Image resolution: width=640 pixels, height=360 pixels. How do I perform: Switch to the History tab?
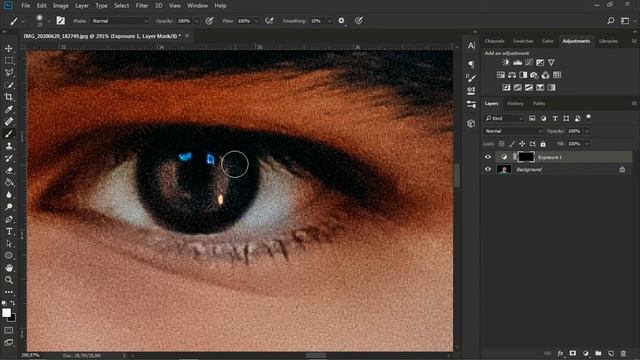[515, 104]
